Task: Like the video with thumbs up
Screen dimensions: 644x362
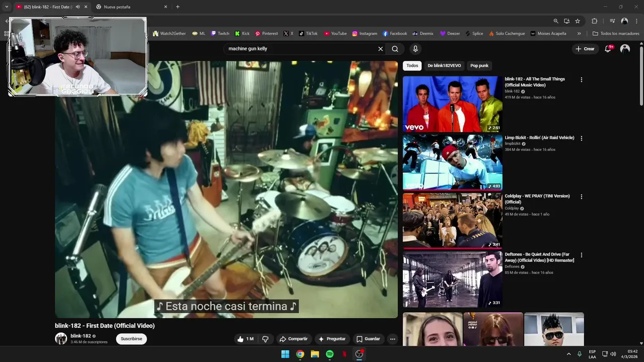Action: tap(246, 339)
